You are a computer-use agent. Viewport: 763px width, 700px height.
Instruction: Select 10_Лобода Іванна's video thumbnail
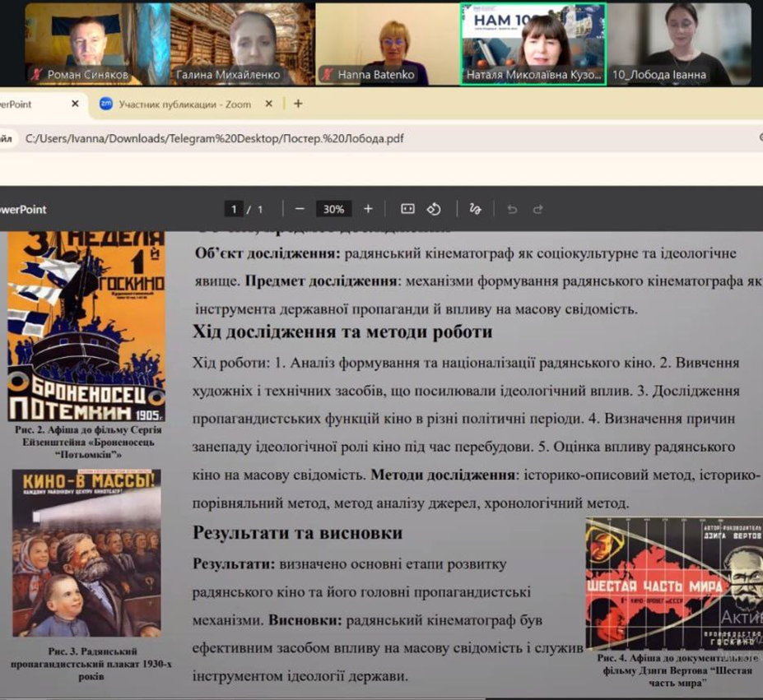pos(679,44)
